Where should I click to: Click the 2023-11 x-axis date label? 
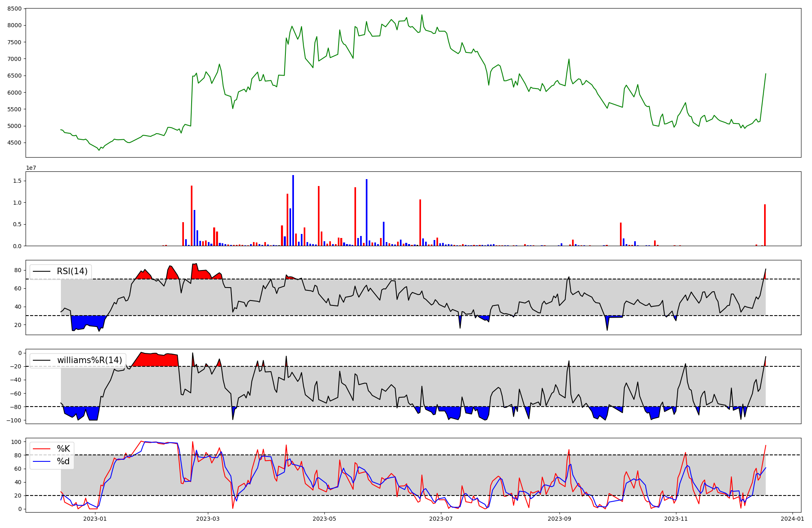(x=676, y=519)
